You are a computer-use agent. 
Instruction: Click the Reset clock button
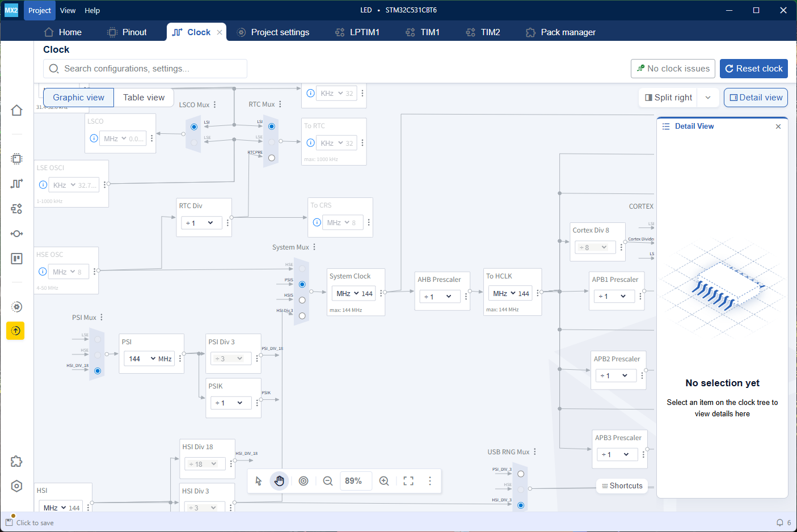pos(753,69)
